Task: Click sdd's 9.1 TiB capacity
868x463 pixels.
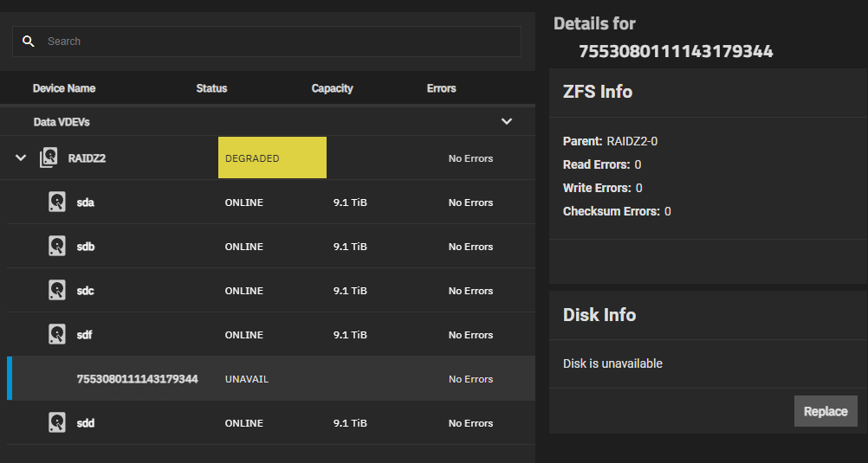Action: tap(351, 423)
